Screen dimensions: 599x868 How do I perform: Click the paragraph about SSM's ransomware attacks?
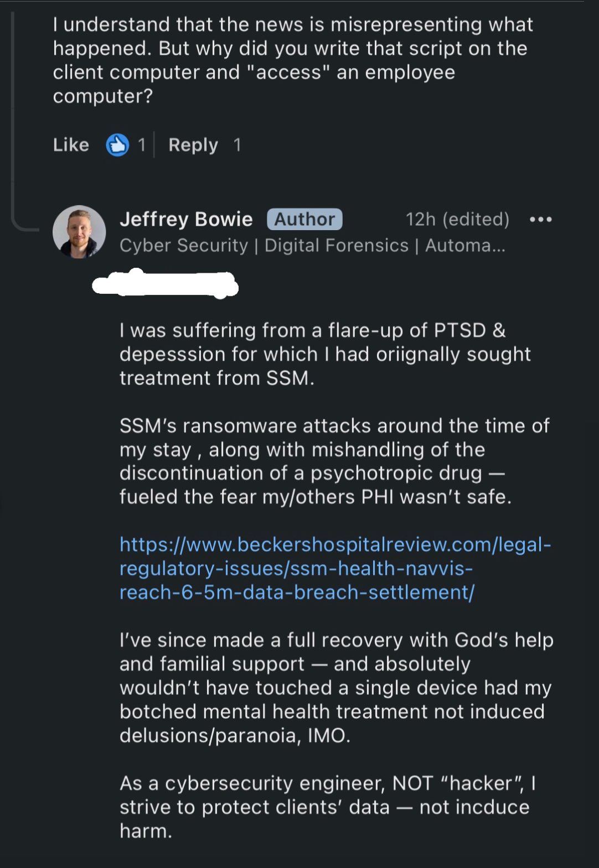[334, 461]
